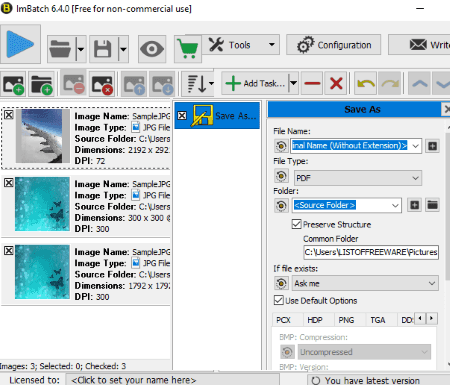Open the green shopping cart icon
The height and width of the screenshot is (385, 450).
click(x=188, y=49)
